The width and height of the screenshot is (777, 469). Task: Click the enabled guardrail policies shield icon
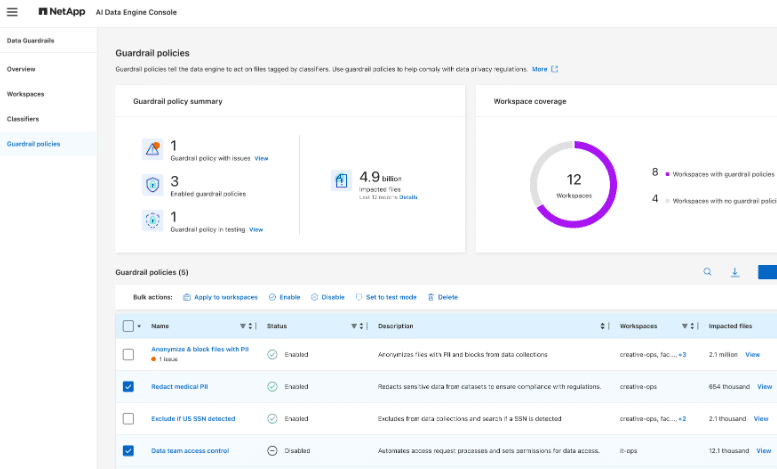coord(152,184)
